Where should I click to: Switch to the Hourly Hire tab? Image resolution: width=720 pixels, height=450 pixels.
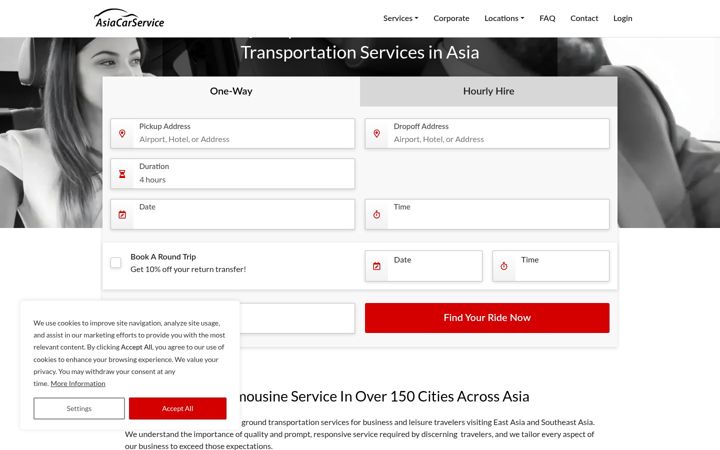[x=489, y=91]
